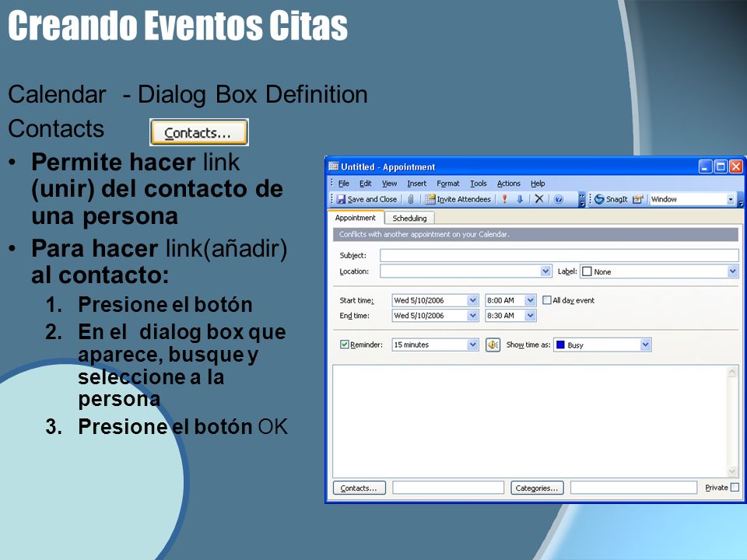The image size is (747, 560).
Task: Minimize the Appointment window
Action: pos(705,166)
